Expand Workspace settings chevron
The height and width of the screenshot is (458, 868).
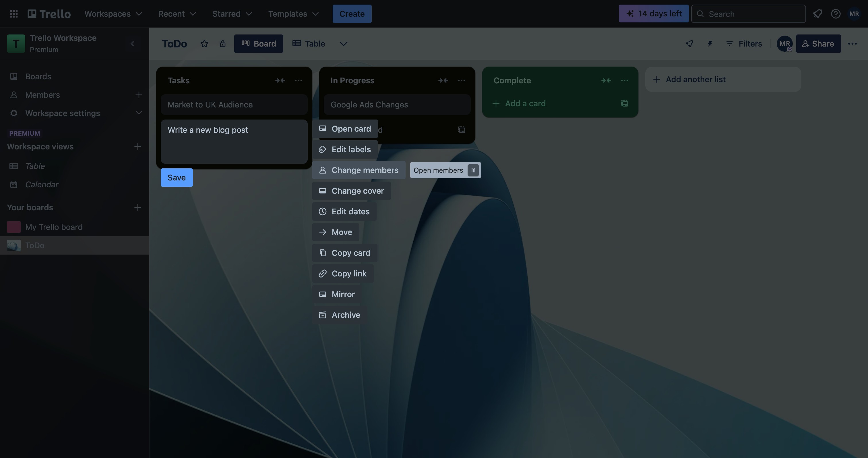click(138, 113)
